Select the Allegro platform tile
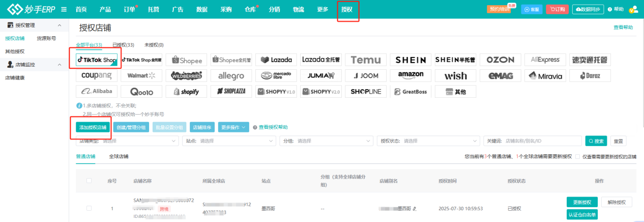Image resolution: width=644 pixels, height=222 pixels. (x=231, y=76)
